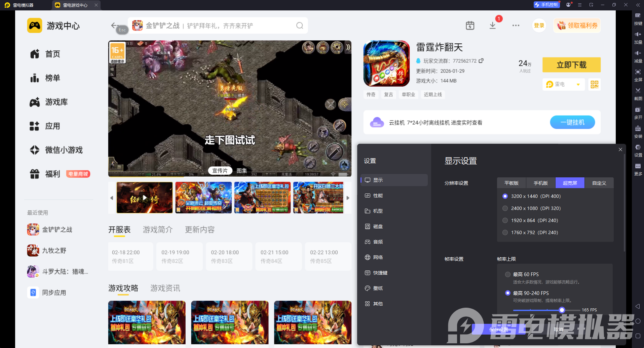Click the game search input field

(218, 26)
